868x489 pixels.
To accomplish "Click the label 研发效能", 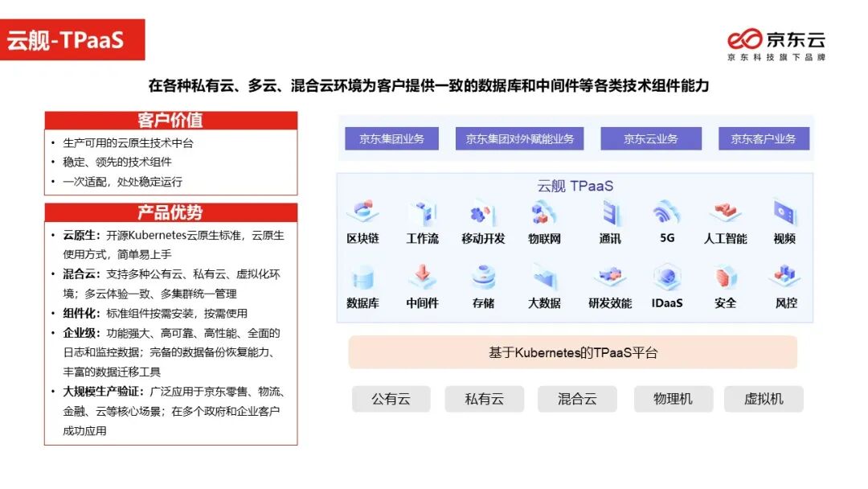I will click(x=610, y=303).
